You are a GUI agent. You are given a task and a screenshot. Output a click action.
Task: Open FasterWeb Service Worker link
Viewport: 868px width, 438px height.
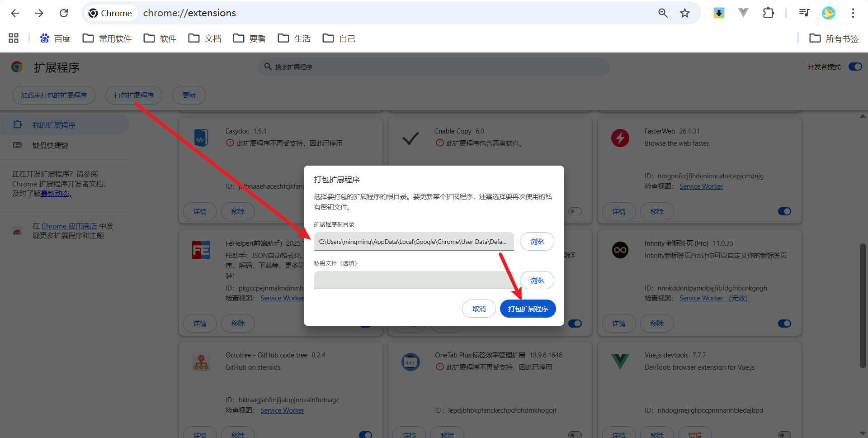[x=701, y=186]
